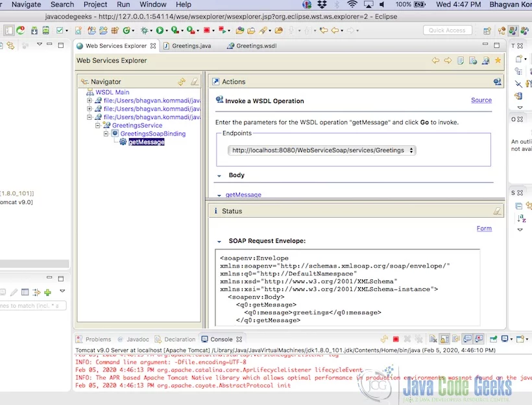Screen dimensions: 532x405
Task: Open the WSIL page icon
Action: click(473, 60)
